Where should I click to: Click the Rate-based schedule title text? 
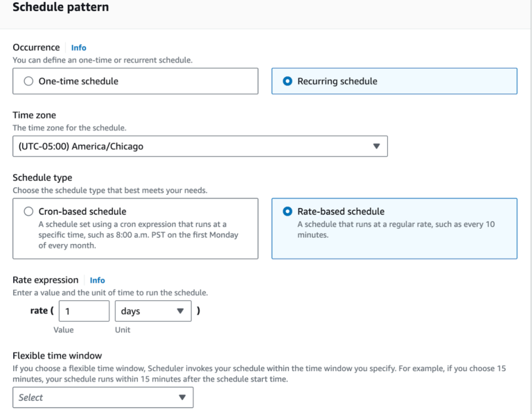click(341, 212)
